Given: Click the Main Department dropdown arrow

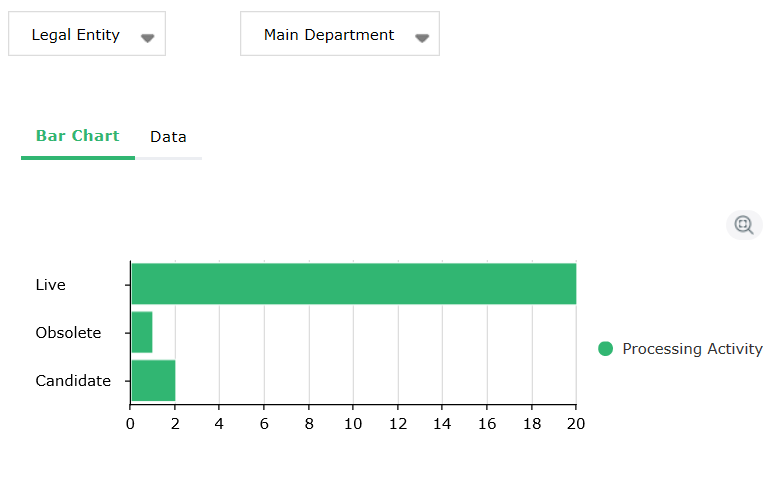Looking at the screenshot, I should point(422,37).
